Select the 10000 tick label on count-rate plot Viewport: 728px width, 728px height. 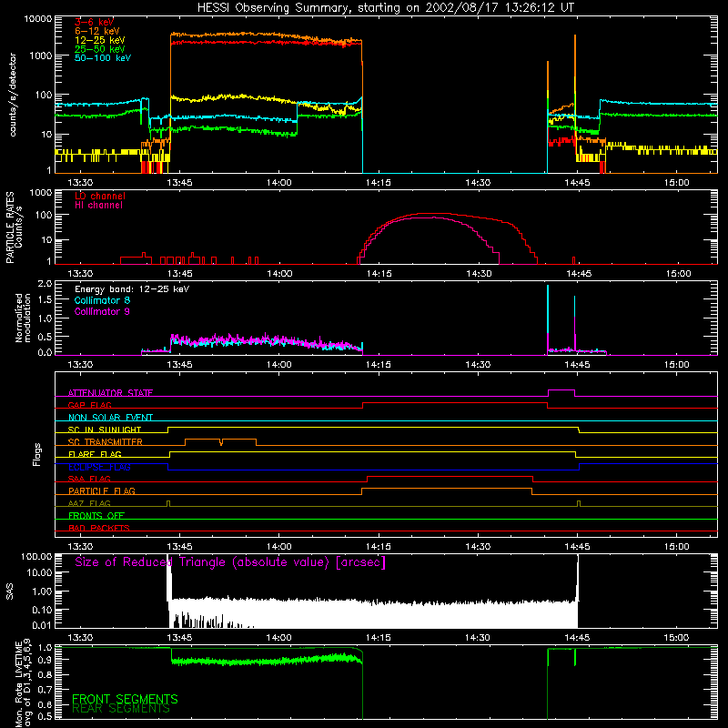(38, 19)
